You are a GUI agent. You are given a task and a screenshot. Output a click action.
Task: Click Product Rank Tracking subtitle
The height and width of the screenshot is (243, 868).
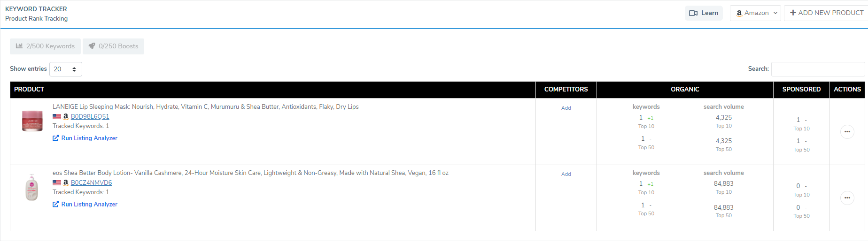(x=36, y=18)
